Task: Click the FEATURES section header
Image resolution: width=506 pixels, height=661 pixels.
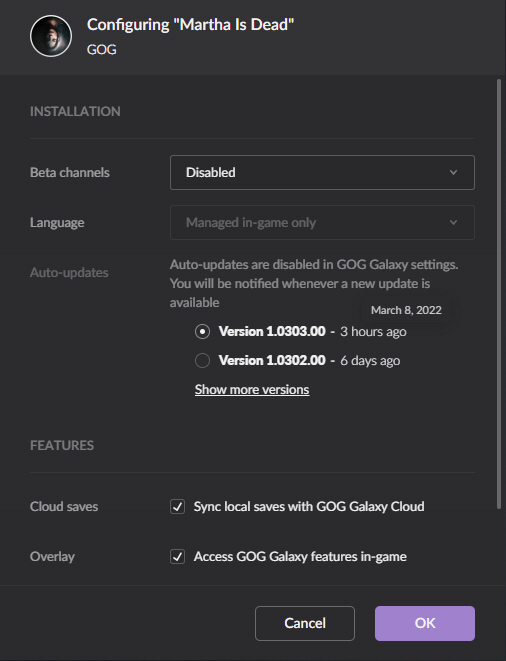Action: pyautogui.click(x=62, y=445)
